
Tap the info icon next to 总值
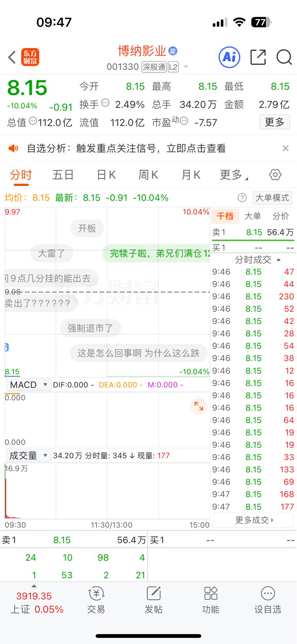coord(33,121)
